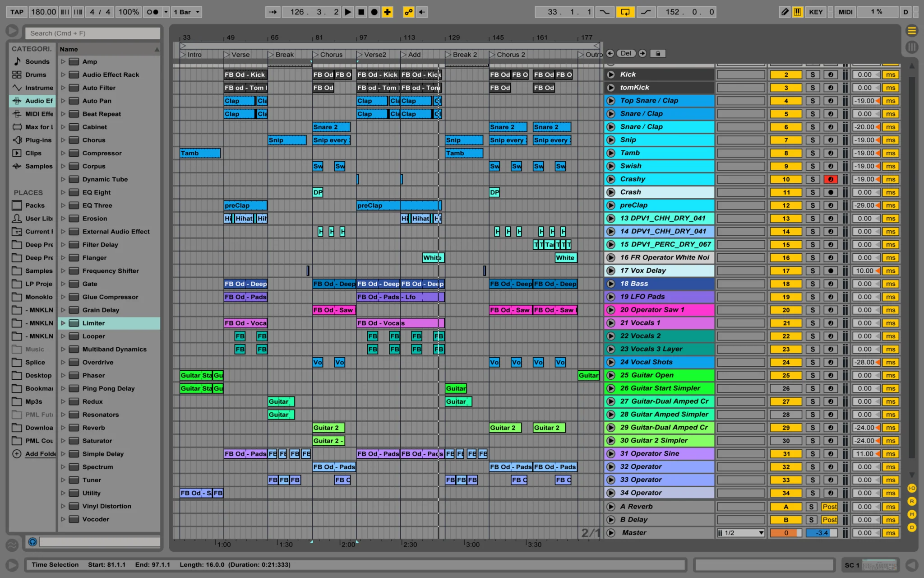Toggle browser preview headphone button
Image resolution: width=924 pixels, height=578 pixels.
click(x=32, y=541)
